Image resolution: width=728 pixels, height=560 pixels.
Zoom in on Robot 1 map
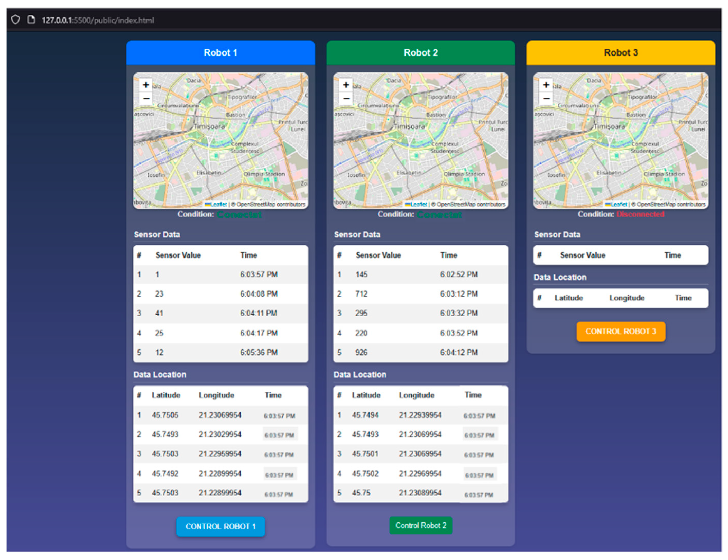(x=146, y=85)
